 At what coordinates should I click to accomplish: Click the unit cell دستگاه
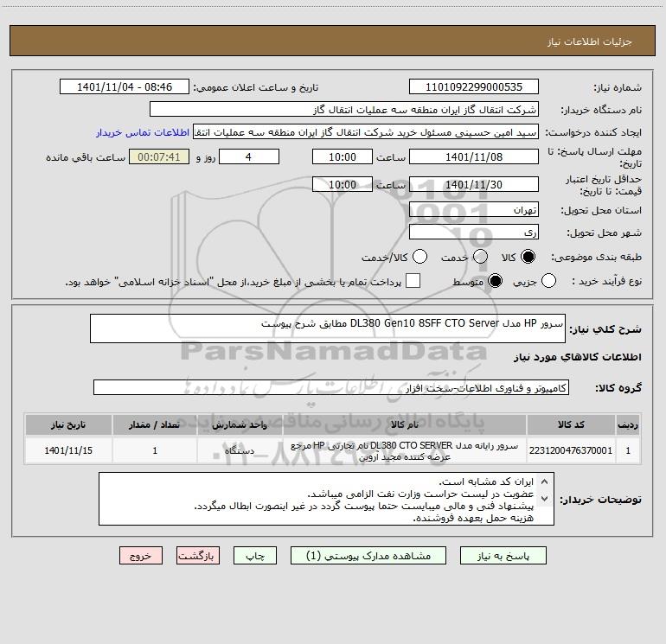[240, 450]
